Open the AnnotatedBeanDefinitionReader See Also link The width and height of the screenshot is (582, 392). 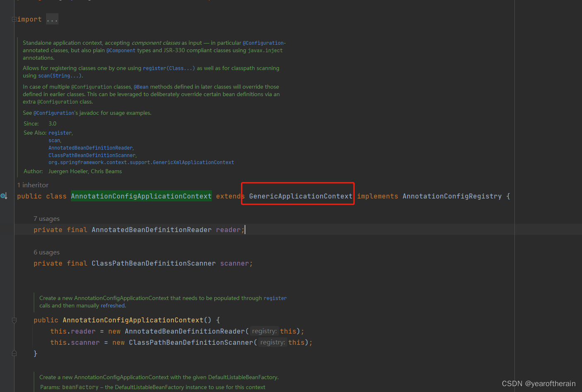point(90,148)
